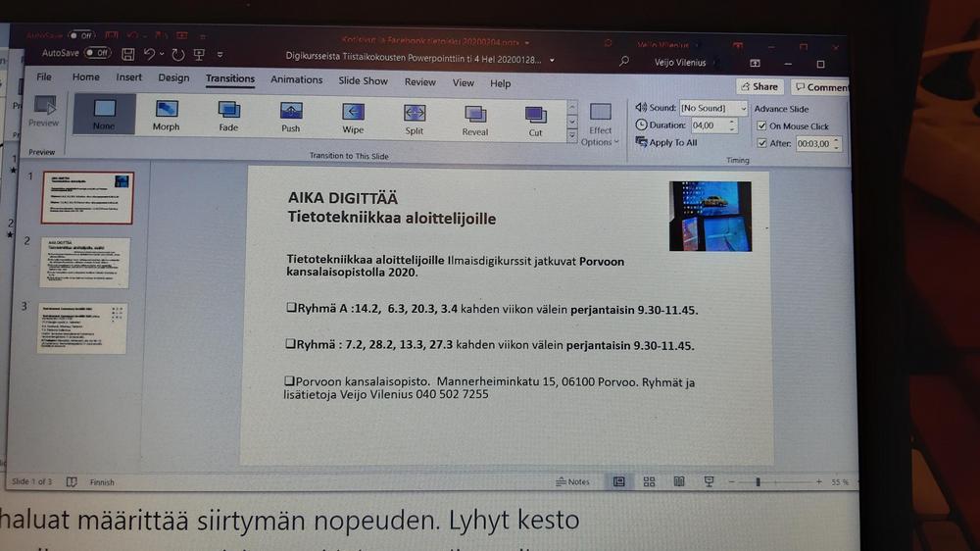
Task: Open the Animations tab
Action: click(x=296, y=80)
